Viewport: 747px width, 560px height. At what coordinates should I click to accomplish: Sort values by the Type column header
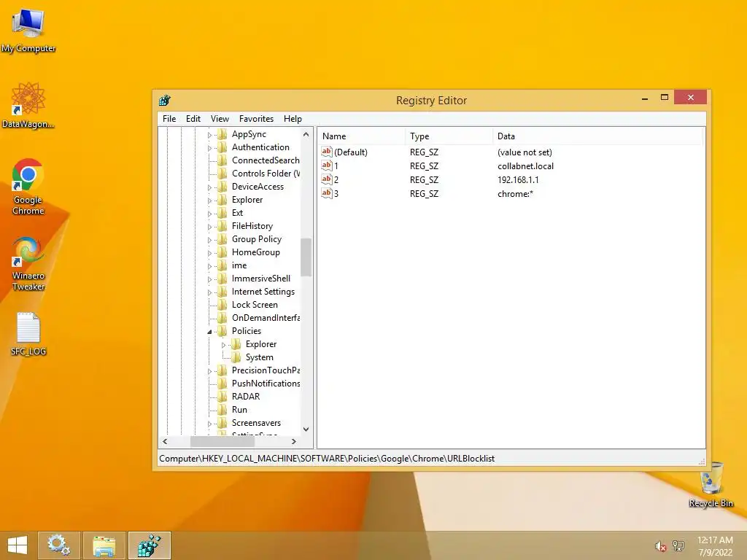pos(449,136)
